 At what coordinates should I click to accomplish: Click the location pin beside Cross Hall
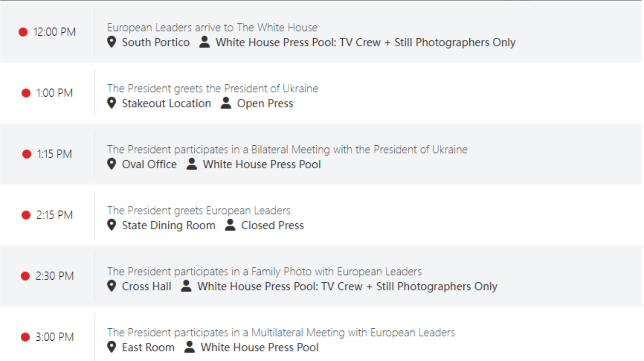pos(112,286)
